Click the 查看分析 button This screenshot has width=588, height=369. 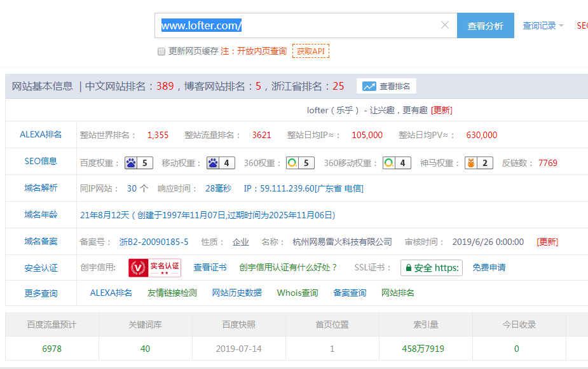485,25
